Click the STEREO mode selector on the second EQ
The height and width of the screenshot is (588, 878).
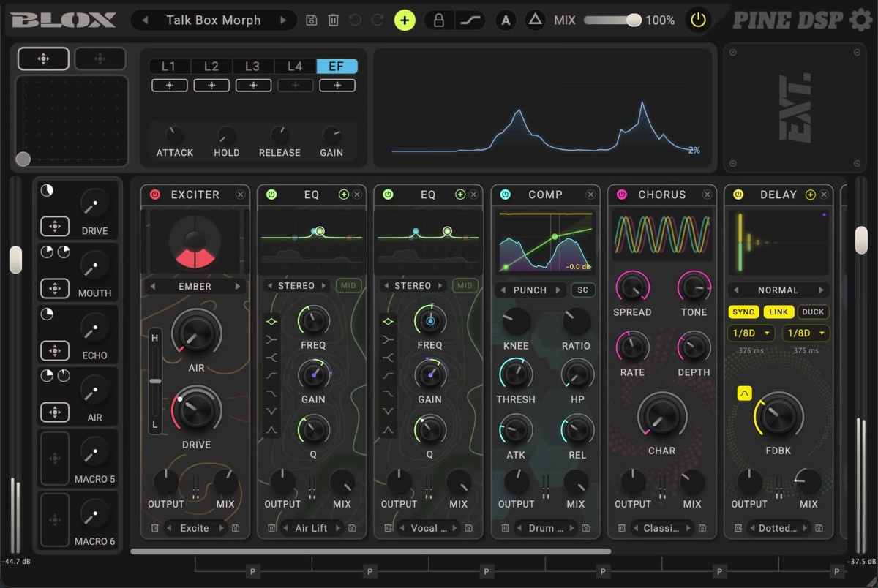[x=413, y=286]
